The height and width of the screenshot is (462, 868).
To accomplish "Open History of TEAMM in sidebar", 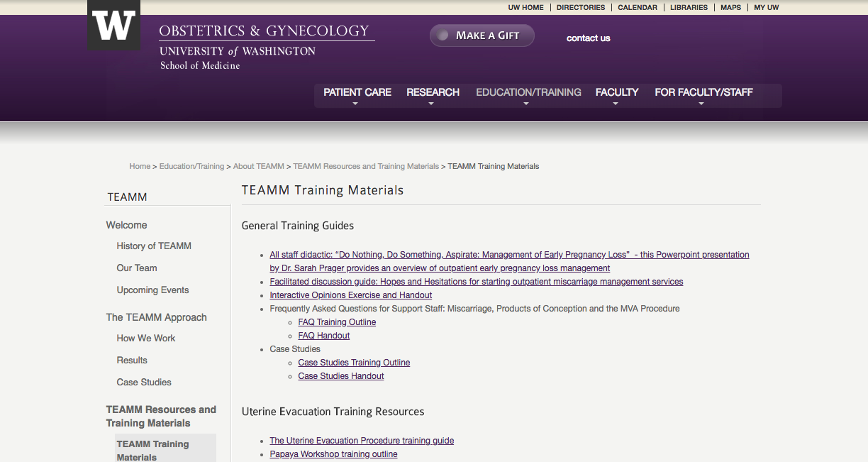I will point(154,246).
